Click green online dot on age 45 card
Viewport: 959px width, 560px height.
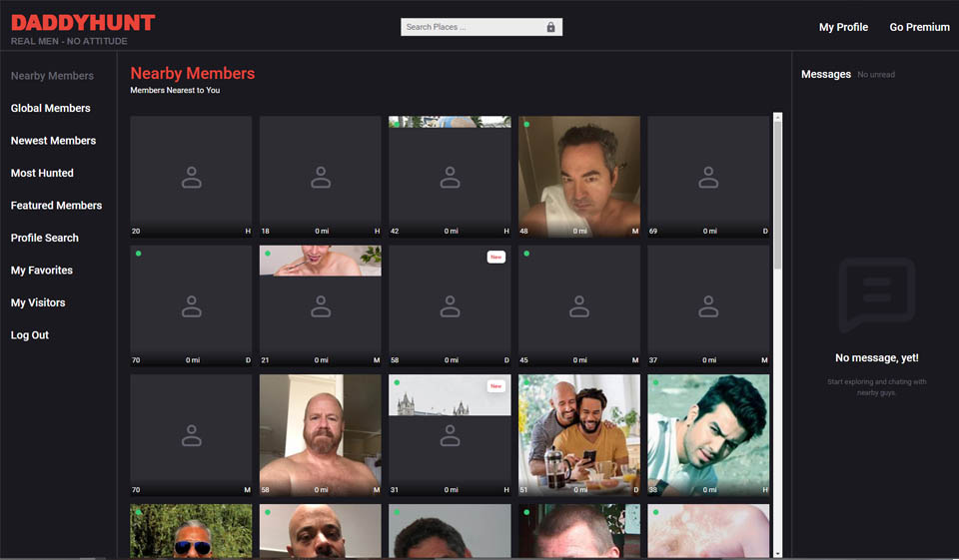pos(526,254)
